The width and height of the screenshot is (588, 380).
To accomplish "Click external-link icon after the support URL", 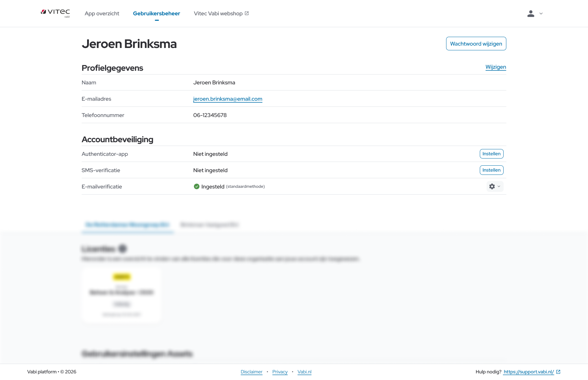I will pos(558,372).
